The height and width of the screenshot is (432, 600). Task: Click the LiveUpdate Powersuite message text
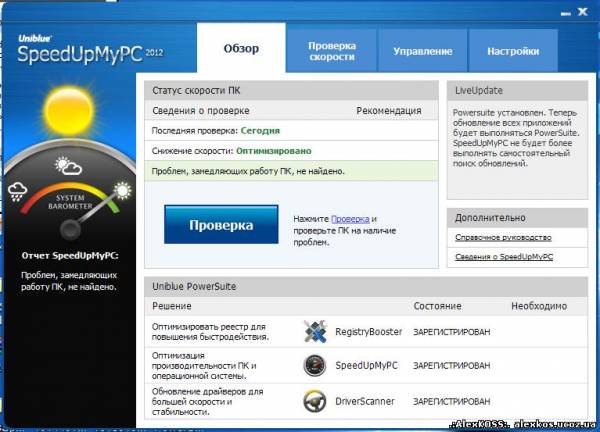[x=516, y=138]
